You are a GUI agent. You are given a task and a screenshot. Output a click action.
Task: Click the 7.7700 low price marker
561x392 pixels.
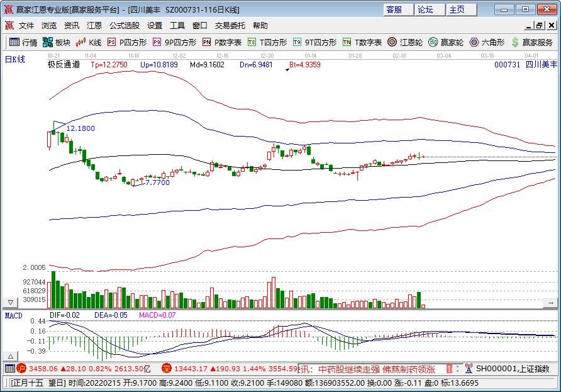tap(158, 182)
